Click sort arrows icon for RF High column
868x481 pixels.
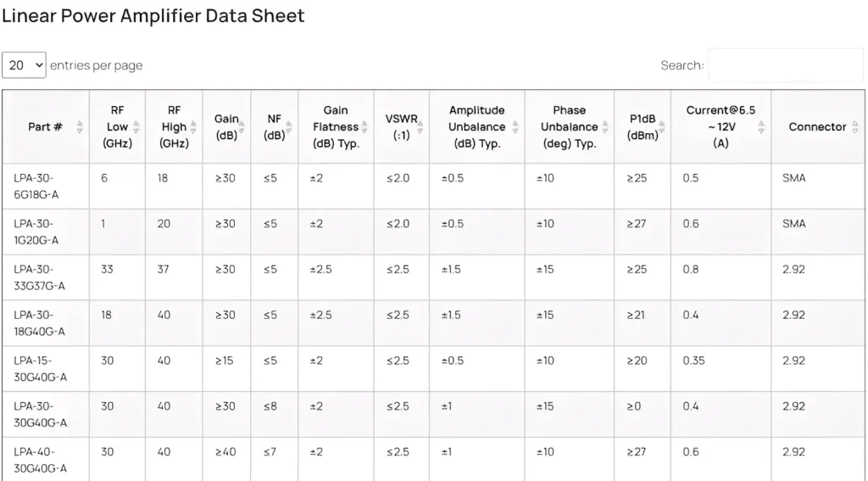193,127
